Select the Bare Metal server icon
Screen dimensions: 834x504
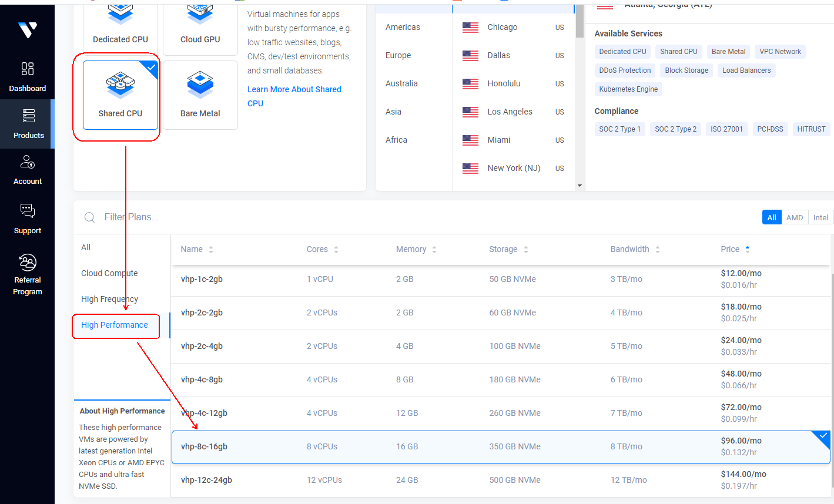200,85
